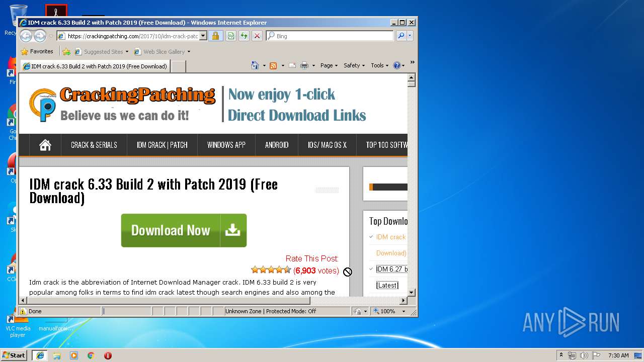644x362 pixels.
Task: Open IOS/ MAC OS X menu item
Action: (327, 145)
